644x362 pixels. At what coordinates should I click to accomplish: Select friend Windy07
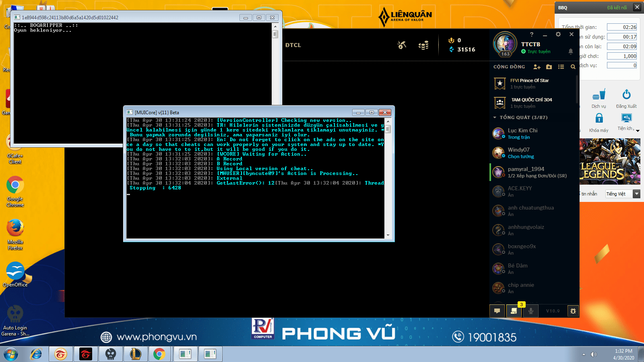[x=533, y=153]
